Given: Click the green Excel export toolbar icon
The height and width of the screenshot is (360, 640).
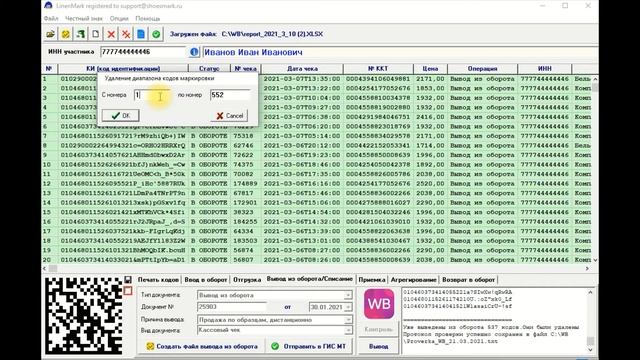Looking at the screenshot, I should point(80,34).
